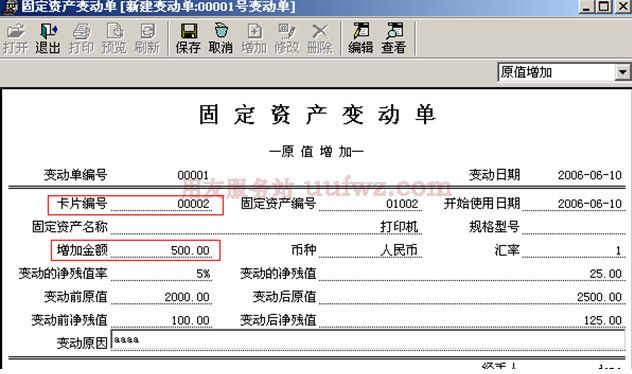Click the 删除 (Delete) toolbar icon
This screenshot has width=632, height=374.
320,39
